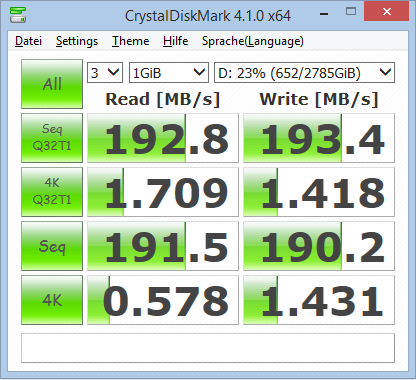Click the 4K Q32T1 read result 1.709

(163, 192)
